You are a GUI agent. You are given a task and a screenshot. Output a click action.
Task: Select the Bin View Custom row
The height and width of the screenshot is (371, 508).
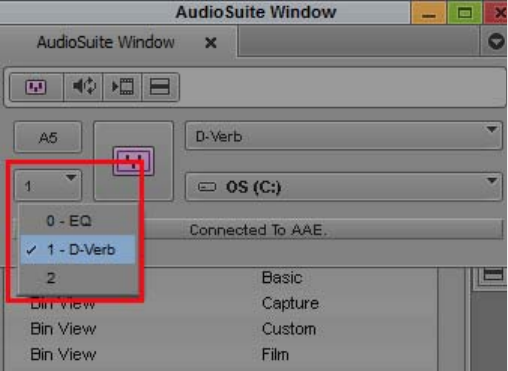tap(220, 329)
